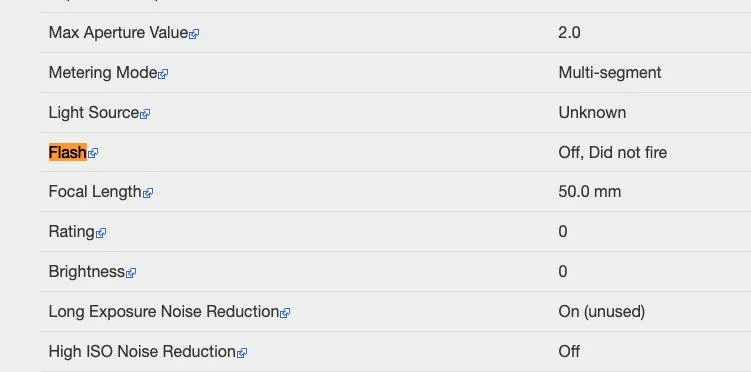Click the external link icon after Metering Mode
Viewport: 751px width, 372px height.
[x=163, y=74]
